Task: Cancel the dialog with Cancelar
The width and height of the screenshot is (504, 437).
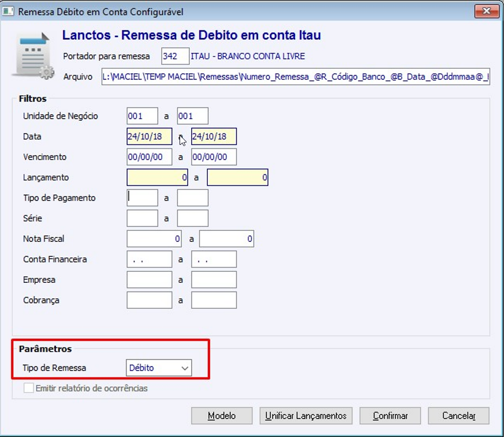Action: tap(458, 416)
